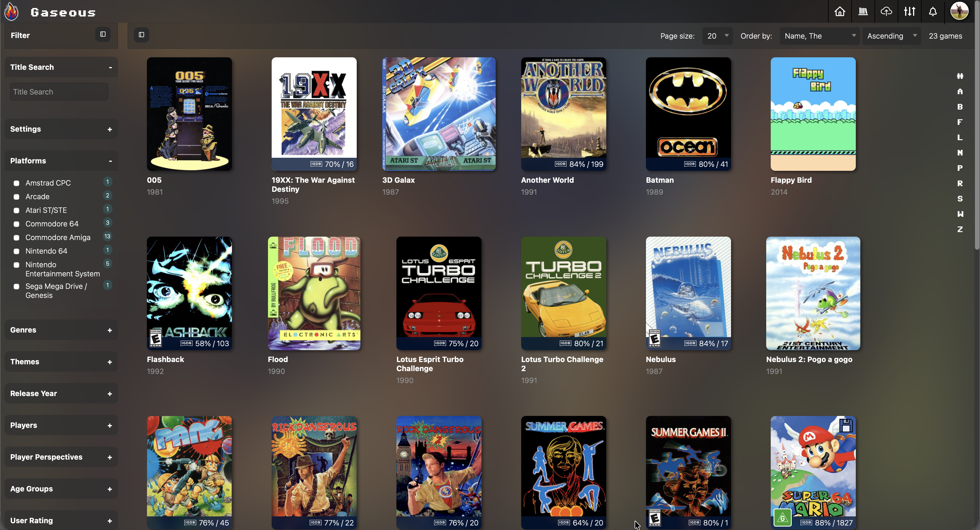Open the Page size dropdown
The image size is (980, 530).
pyautogui.click(x=717, y=36)
